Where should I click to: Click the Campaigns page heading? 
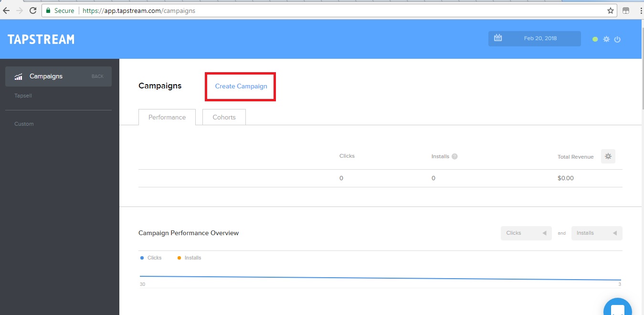coord(160,86)
